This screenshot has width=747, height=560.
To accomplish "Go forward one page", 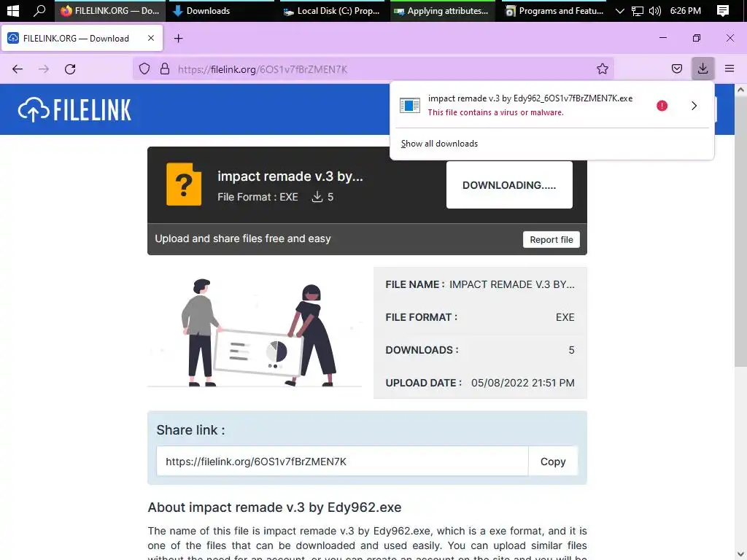I will [44, 69].
